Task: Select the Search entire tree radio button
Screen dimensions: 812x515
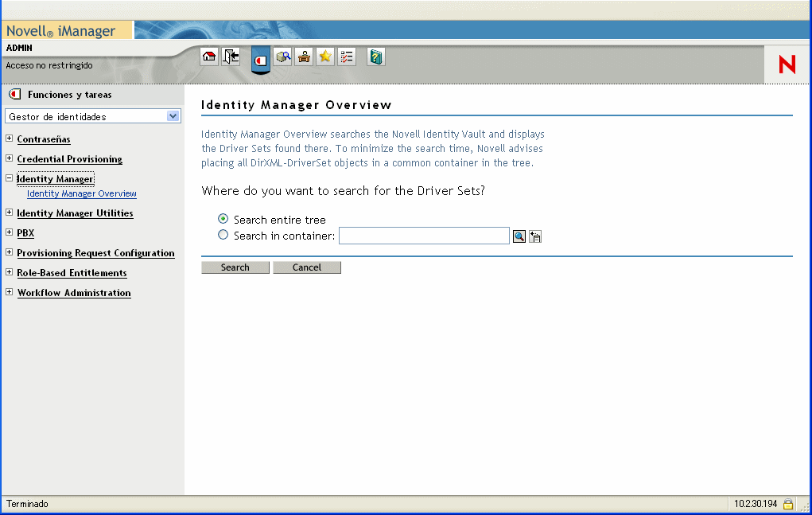Action: 223,219
